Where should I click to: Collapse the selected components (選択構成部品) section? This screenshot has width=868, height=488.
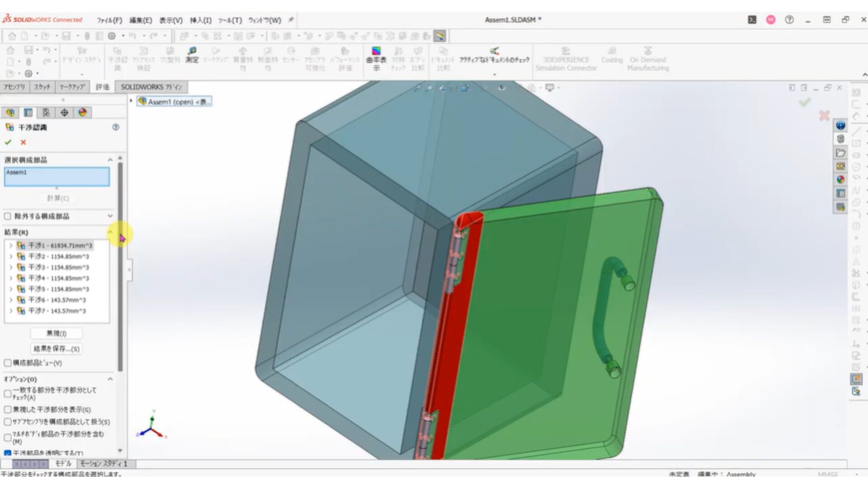coord(110,160)
